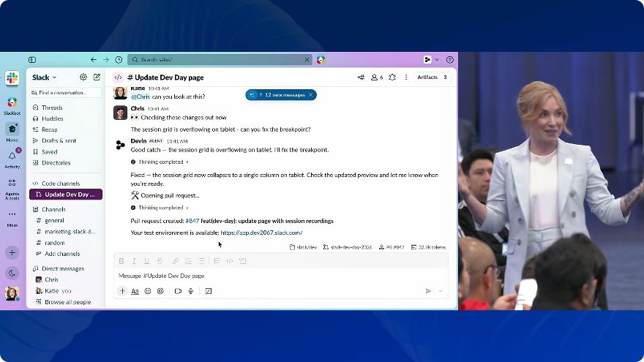View the channel member count
This screenshot has width=644, height=362.
377,78
